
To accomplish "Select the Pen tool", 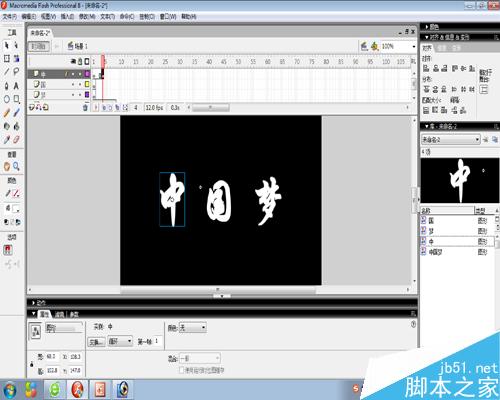I will coord(7,86).
